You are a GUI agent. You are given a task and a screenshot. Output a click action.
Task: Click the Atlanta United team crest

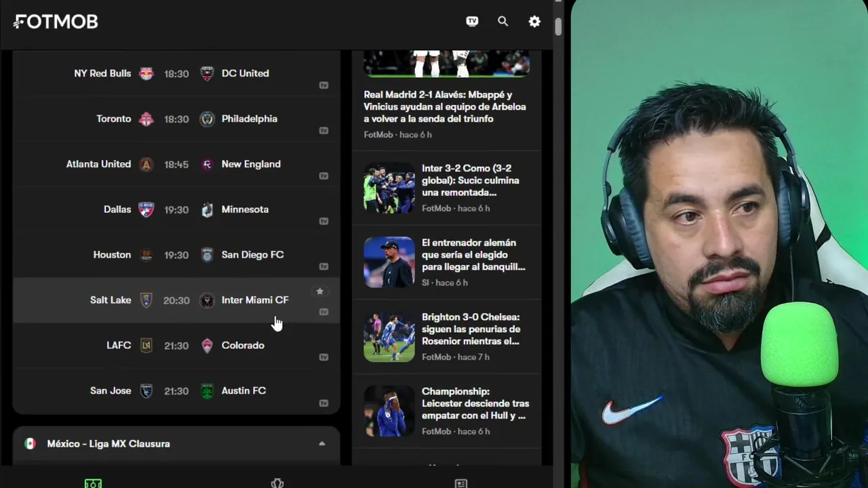(x=146, y=165)
